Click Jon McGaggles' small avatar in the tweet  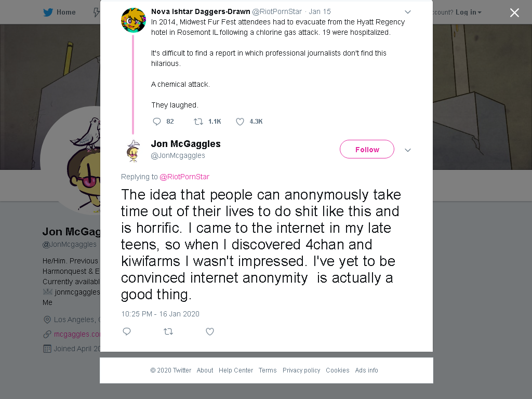134,151
